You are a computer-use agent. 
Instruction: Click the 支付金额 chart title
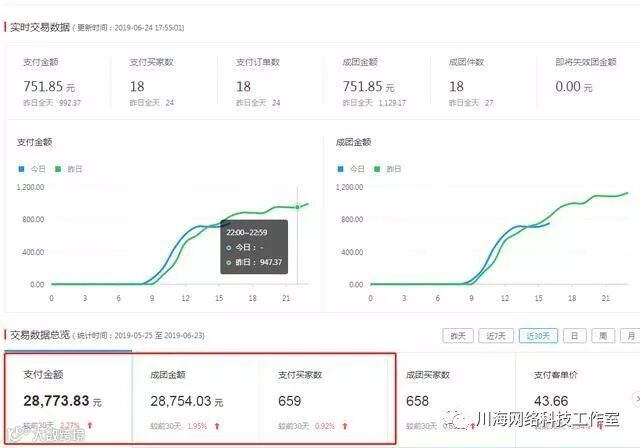(34, 142)
